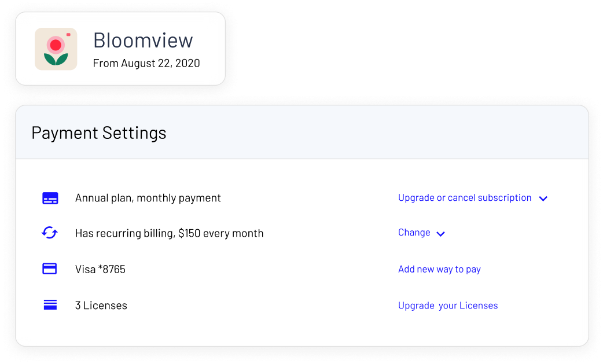
Task: Open the Upgrade or cancel subscription link
Action: point(465,197)
